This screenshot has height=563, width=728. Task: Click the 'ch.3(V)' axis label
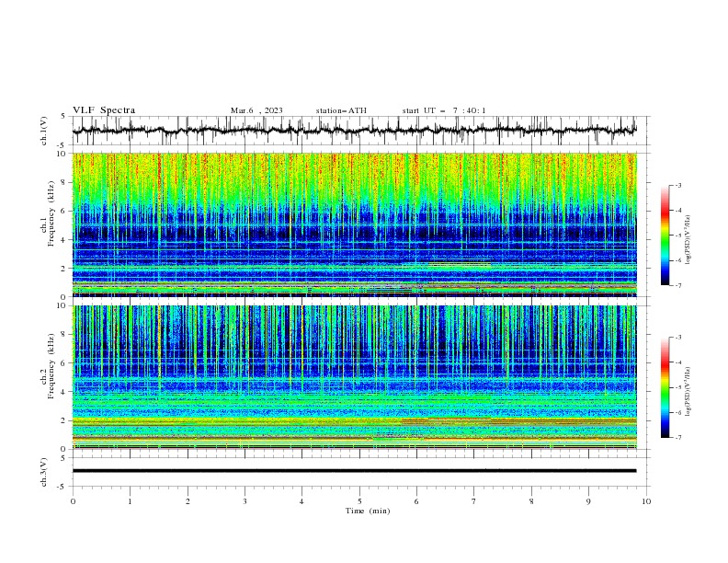tap(44, 472)
